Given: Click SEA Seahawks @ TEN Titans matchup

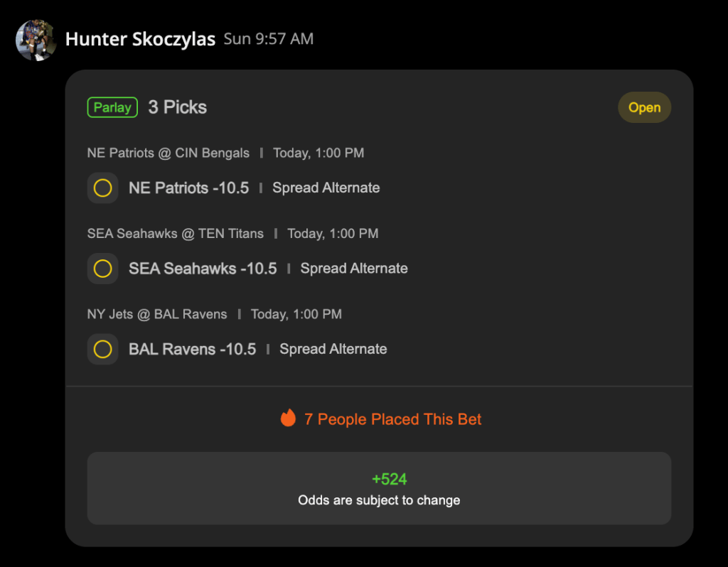Looking at the screenshot, I should point(176,234).
